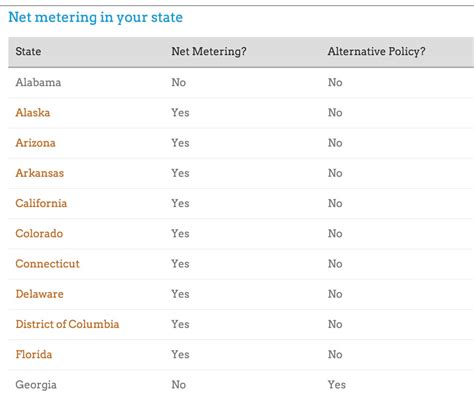Click the State column header
The width and height of the screenshot is (474, 399).
28,51
